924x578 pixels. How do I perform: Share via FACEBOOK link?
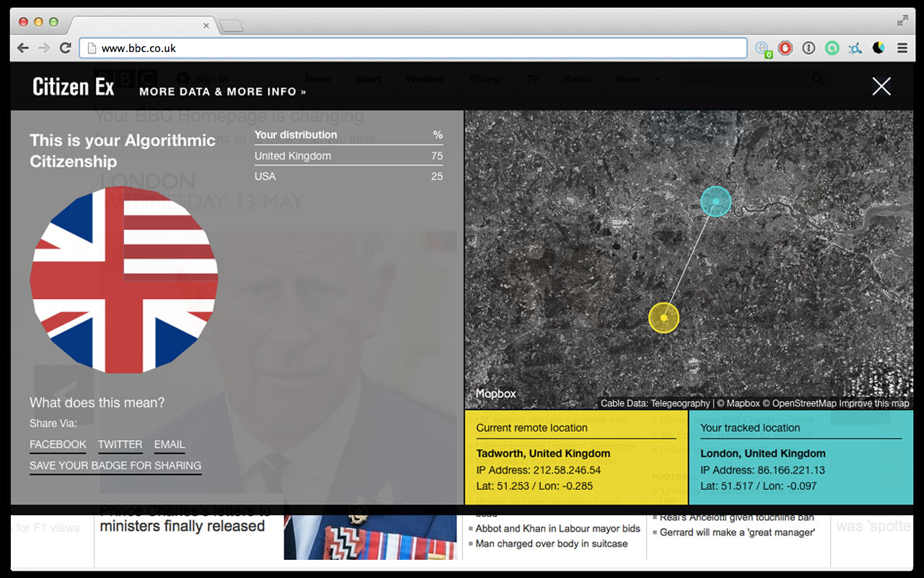pyautogui.click(x=58, y=444)
